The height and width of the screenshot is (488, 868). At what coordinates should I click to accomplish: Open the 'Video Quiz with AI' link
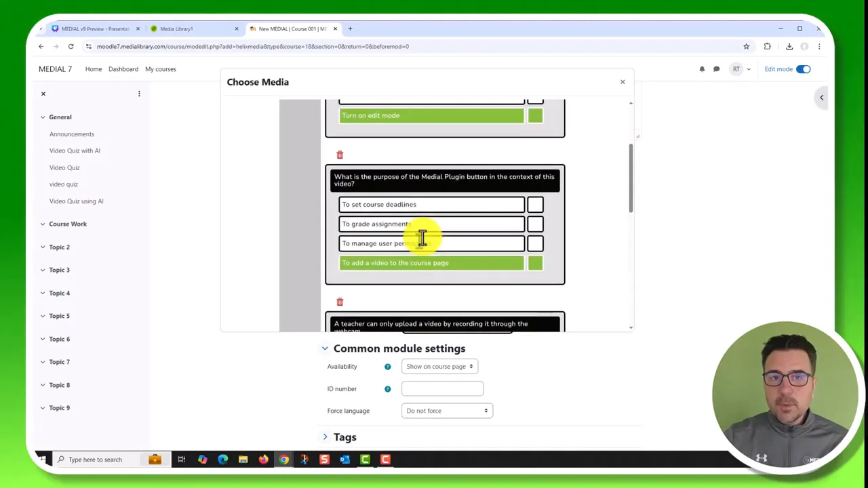(x=75, y=150)
